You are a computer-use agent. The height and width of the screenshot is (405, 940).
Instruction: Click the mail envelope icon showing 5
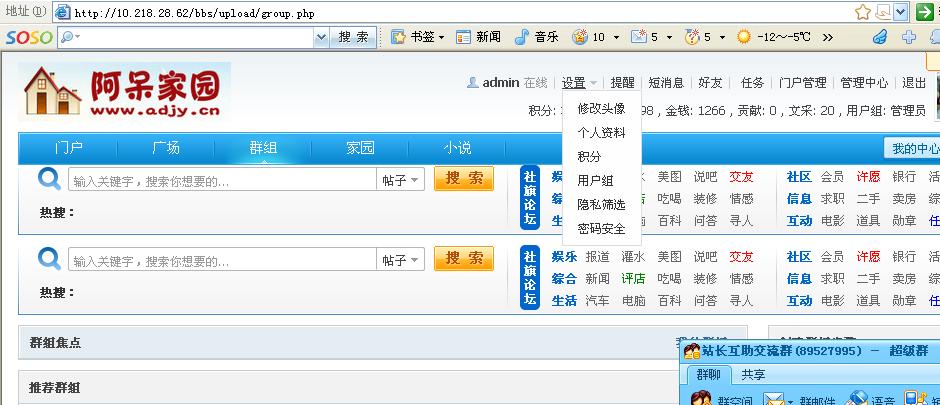tap(638, 37)
